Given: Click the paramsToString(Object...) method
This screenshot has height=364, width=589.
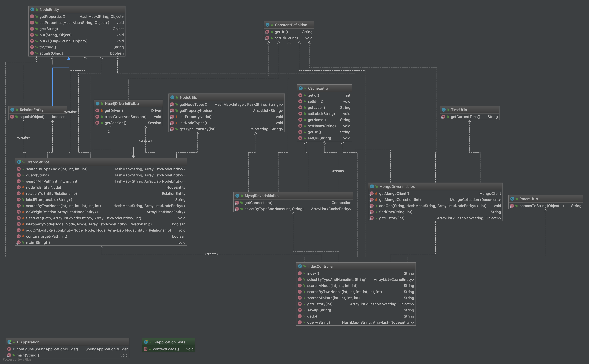Looking at the screenshot, I should coord(541,206).
